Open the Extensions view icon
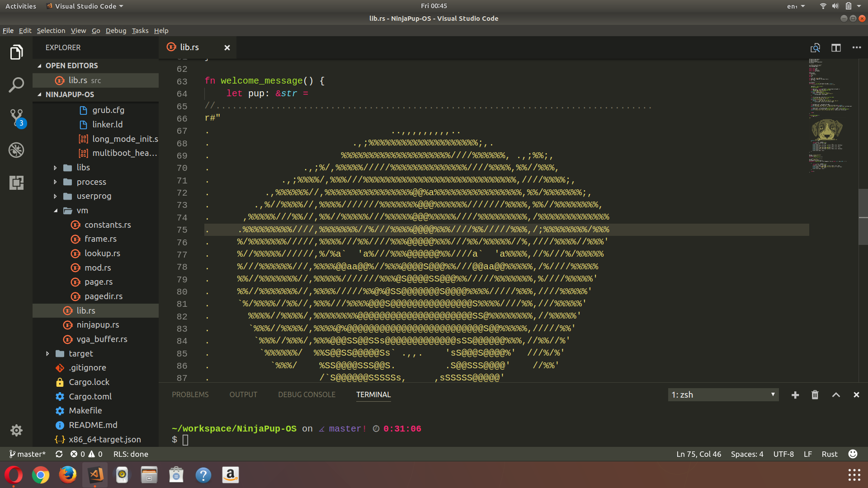This screenshot has height=488, width=868. pos(16,183)
